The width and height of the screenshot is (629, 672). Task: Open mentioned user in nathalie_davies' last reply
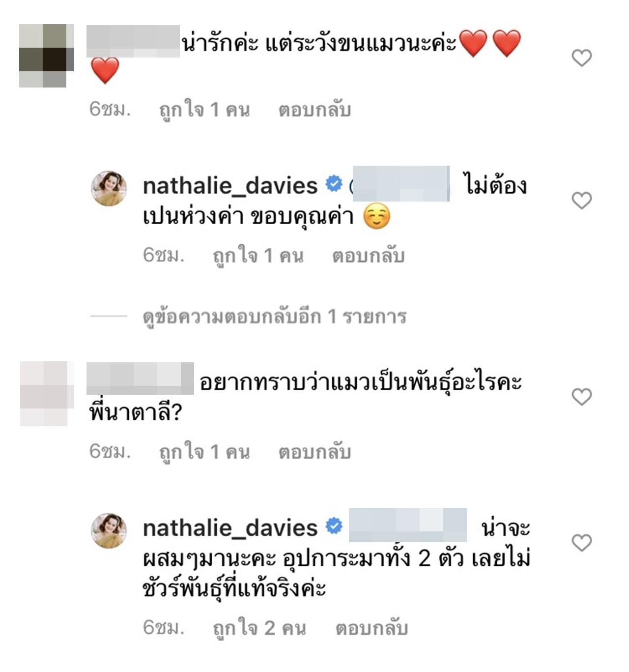tap(407, 525)
